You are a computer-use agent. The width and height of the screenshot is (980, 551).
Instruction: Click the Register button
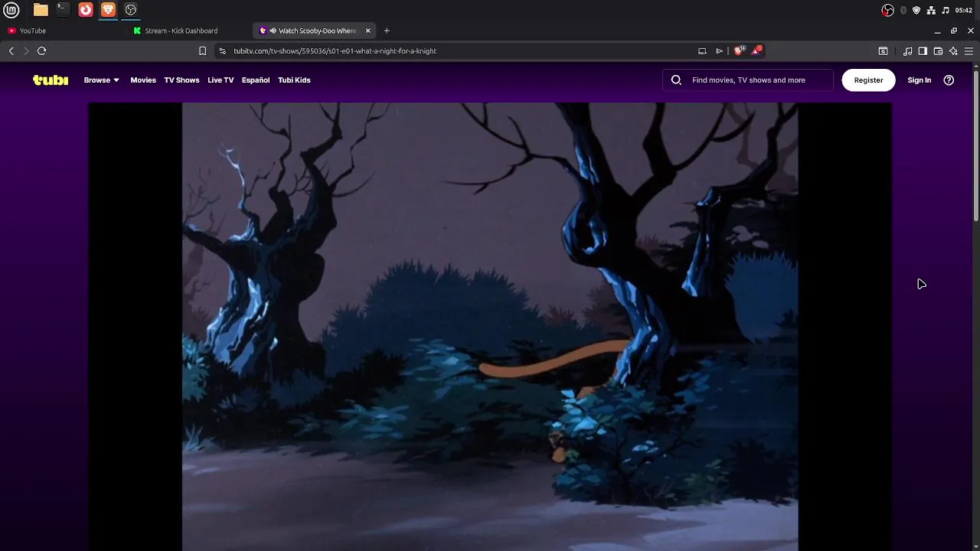[x=868, y=80]
